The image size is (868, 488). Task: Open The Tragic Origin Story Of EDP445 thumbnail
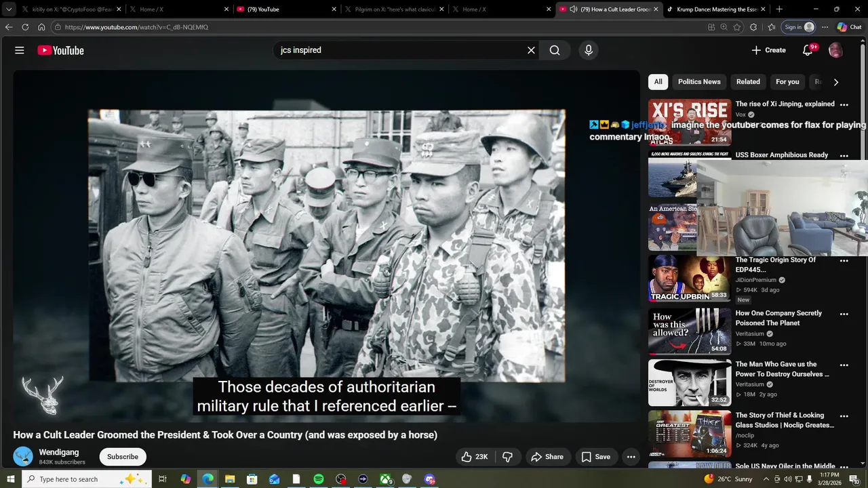(x=690, y=278)
